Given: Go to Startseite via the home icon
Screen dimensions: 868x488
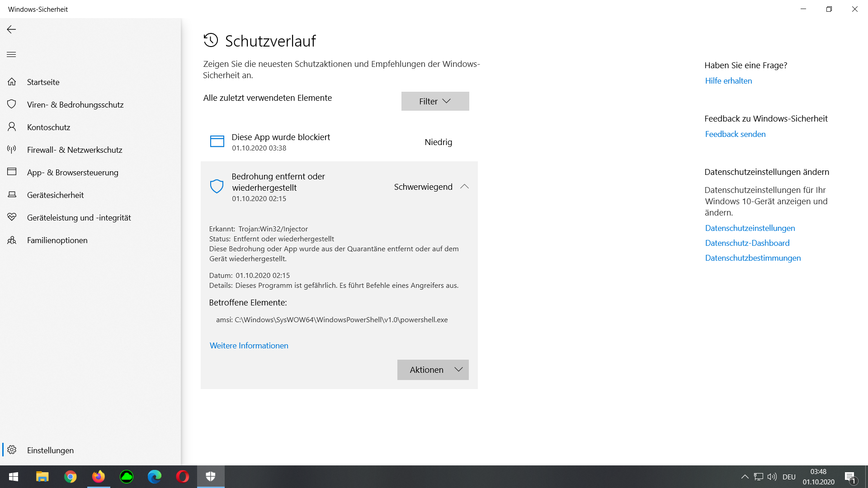Looking at the screenshot, I should point(43,82).
